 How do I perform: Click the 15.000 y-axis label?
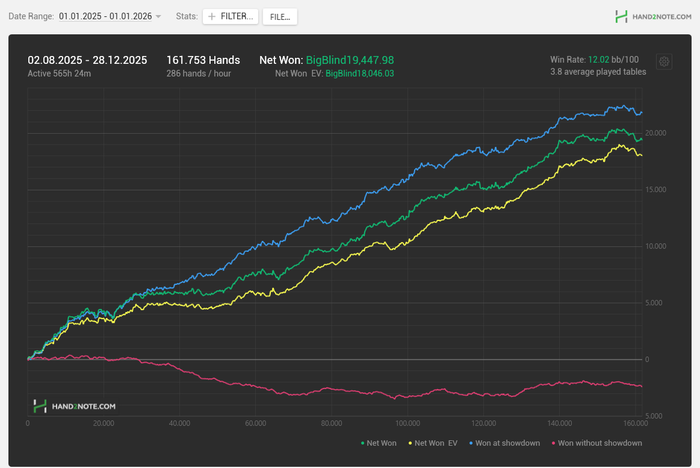click(x=655, y=190)
